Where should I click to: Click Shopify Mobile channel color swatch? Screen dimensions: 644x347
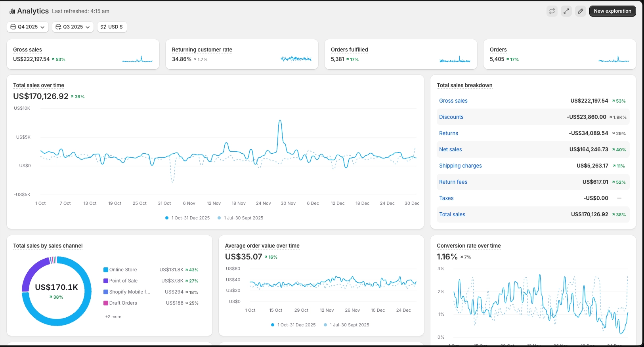coord(106,292)
